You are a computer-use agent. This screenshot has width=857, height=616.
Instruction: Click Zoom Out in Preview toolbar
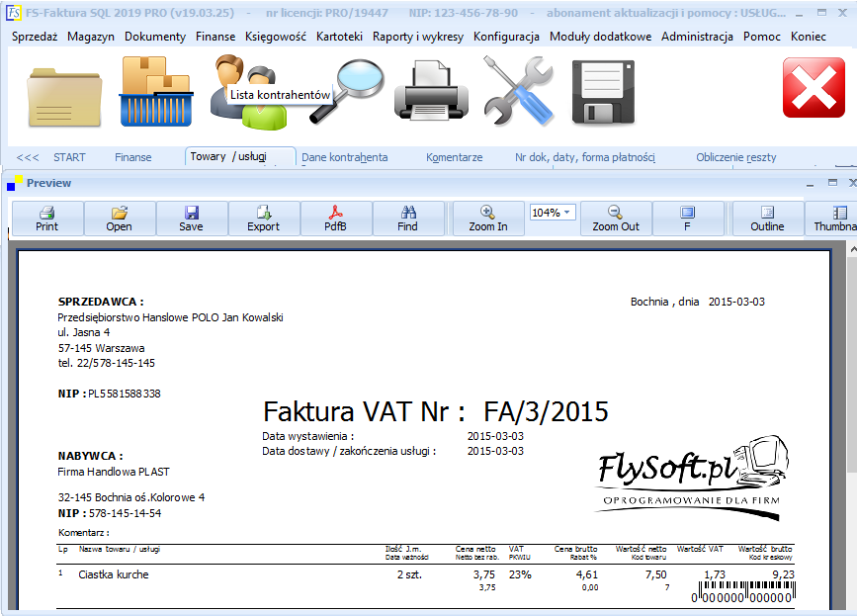point(616,219)
